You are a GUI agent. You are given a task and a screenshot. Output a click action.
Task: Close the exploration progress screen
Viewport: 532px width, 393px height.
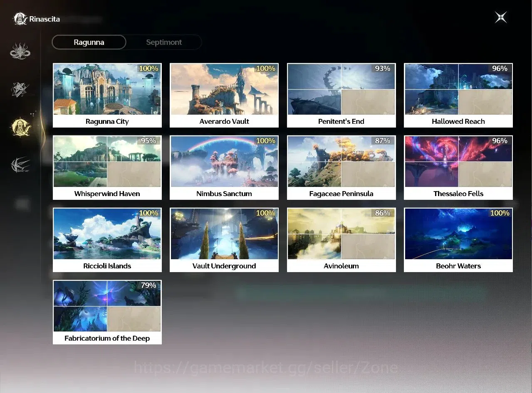pos(501,17)
